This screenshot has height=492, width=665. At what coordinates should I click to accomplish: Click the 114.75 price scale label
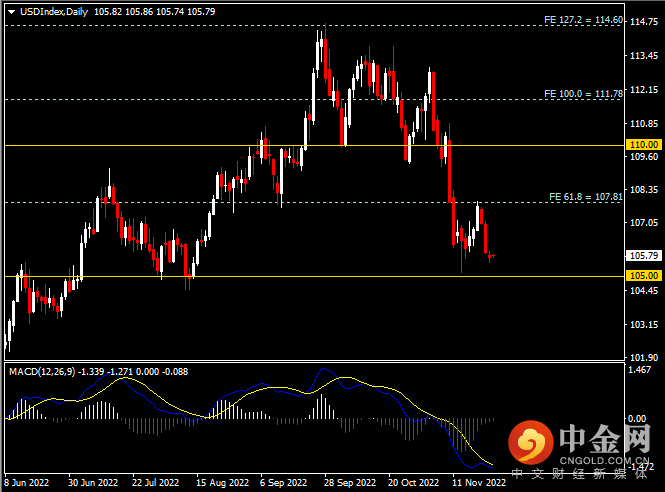645,25
